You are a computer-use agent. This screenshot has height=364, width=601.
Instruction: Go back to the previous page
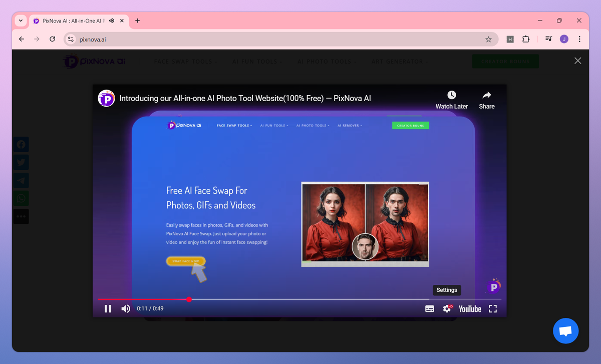21,39
